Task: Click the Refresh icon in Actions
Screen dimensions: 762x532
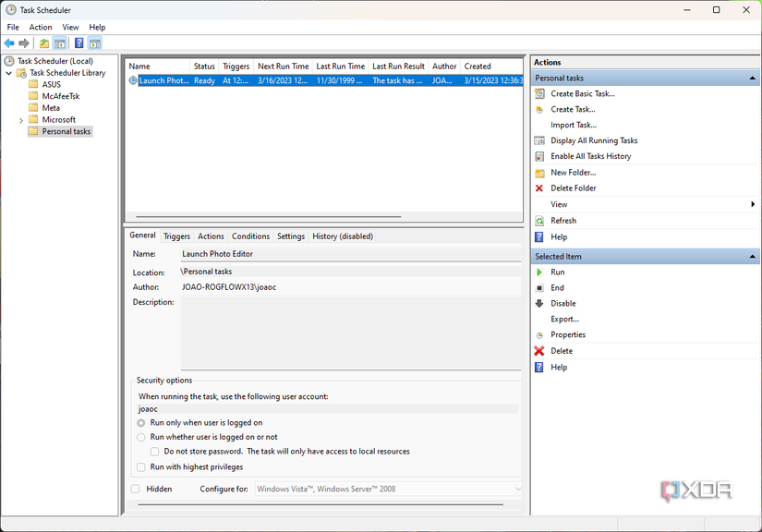Action: click(x=539, y=221)
